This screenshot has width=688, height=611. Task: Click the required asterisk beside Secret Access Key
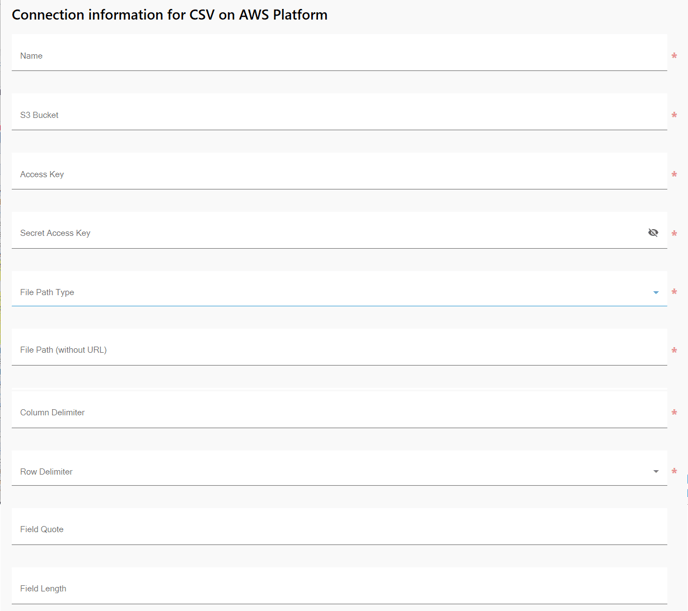(674, 234)
